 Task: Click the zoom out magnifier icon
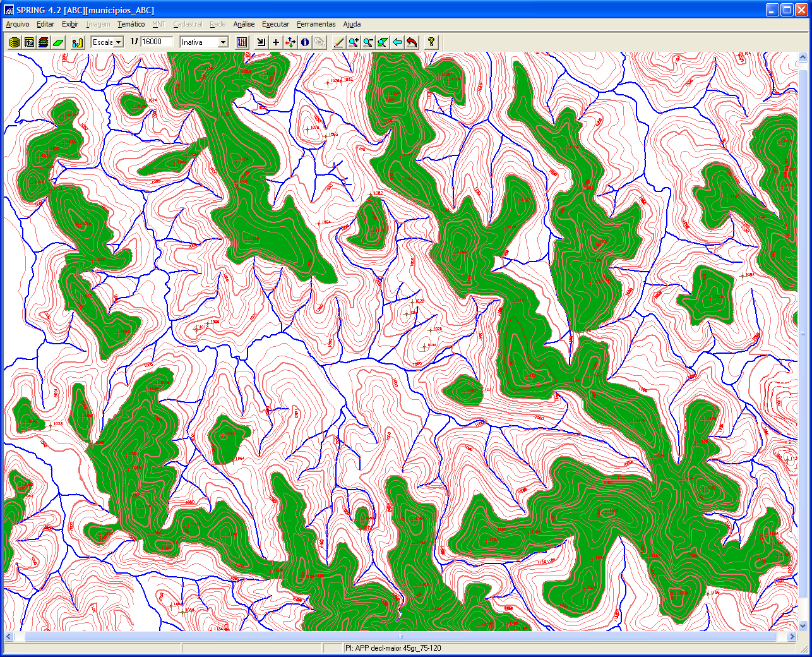(368, 42)
